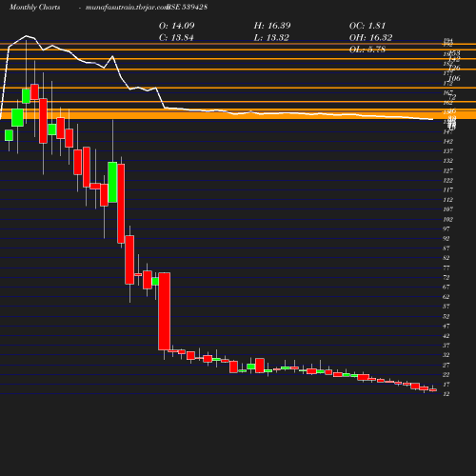The image size is (476, 476).
Task: Click the price axis label 137
Action: tap(447, 151)
